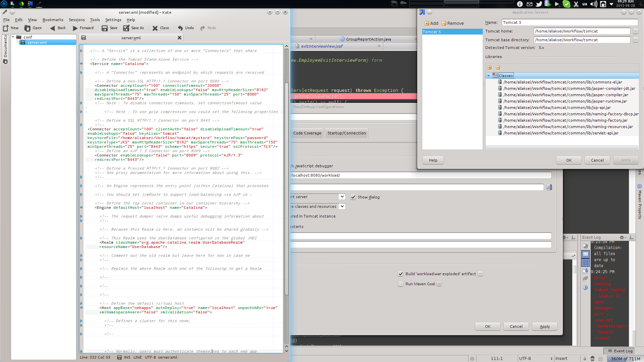
Task: Add a library with the plus icon
Action: point(490,67)
